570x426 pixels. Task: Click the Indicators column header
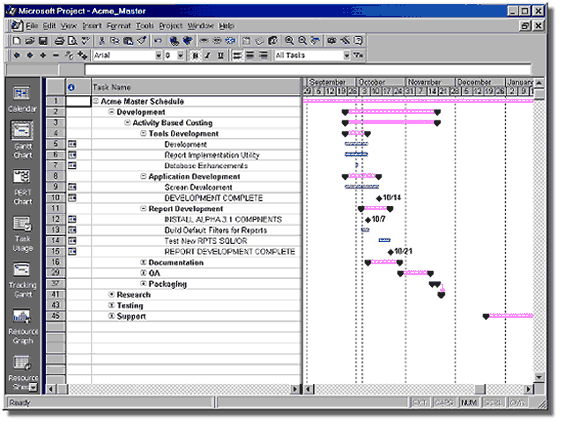click(79, 87)
